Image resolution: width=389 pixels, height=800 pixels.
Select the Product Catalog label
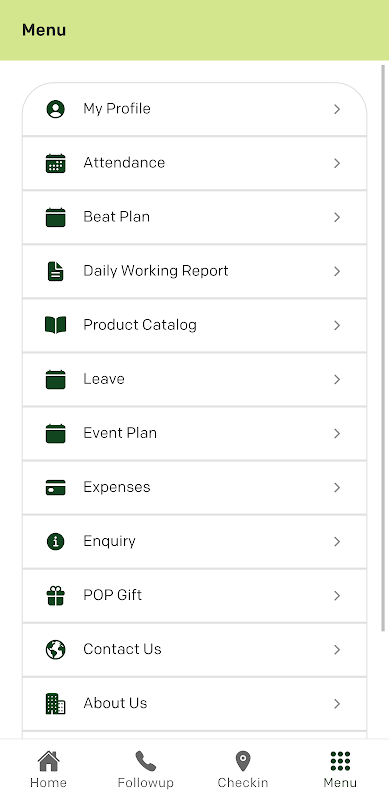point(140,325)
